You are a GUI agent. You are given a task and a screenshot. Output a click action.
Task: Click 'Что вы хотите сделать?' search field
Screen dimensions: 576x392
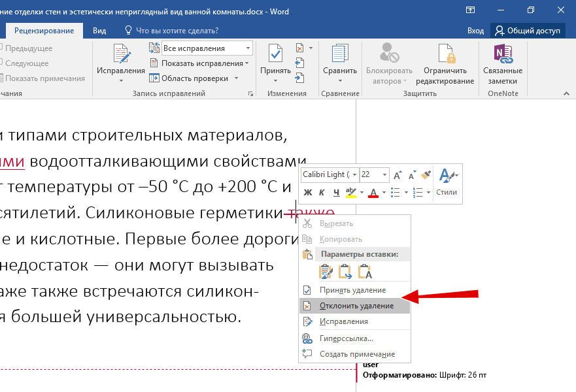(x=177, y=31)
